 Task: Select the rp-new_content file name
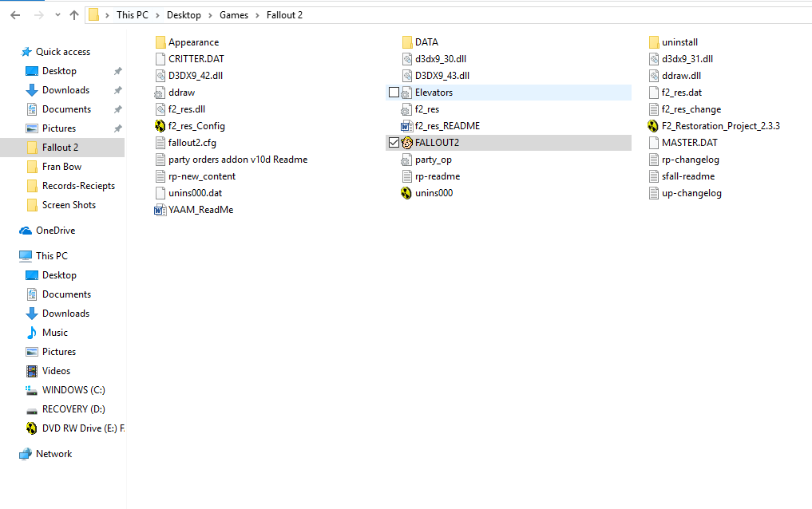[x=202, y=176]
